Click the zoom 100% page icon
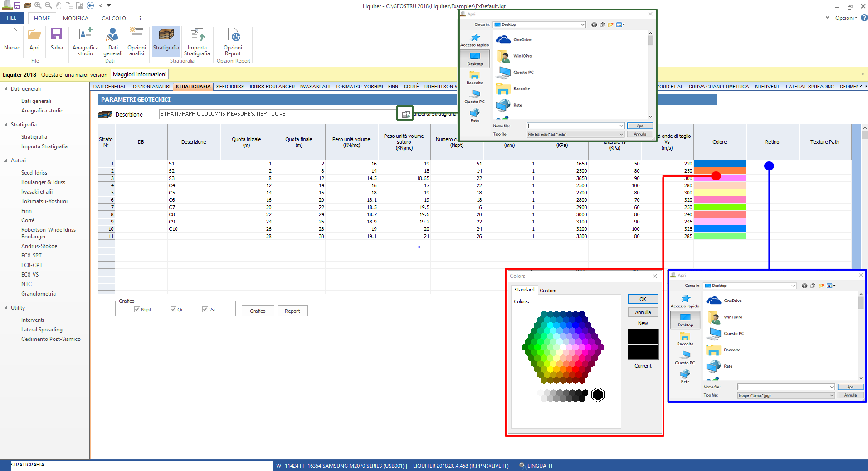The width and height of the screenshot is (868, 471). tap(69, 5)
